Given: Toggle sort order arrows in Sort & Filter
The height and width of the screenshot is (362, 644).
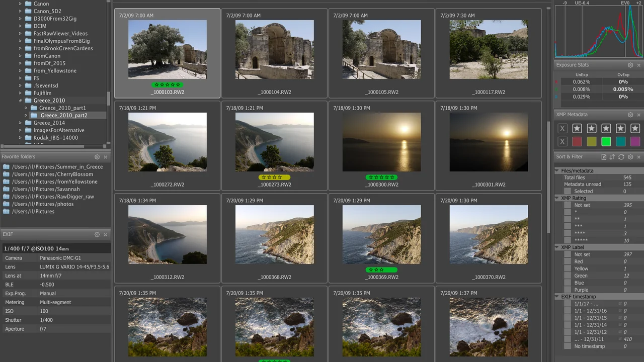Looking at the screenshot, I should (x=612, y=157).
